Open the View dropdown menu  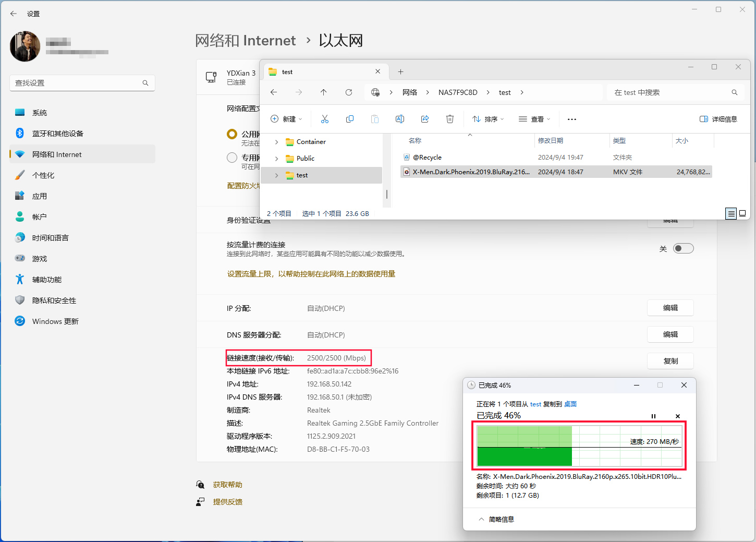click(534, 119)
